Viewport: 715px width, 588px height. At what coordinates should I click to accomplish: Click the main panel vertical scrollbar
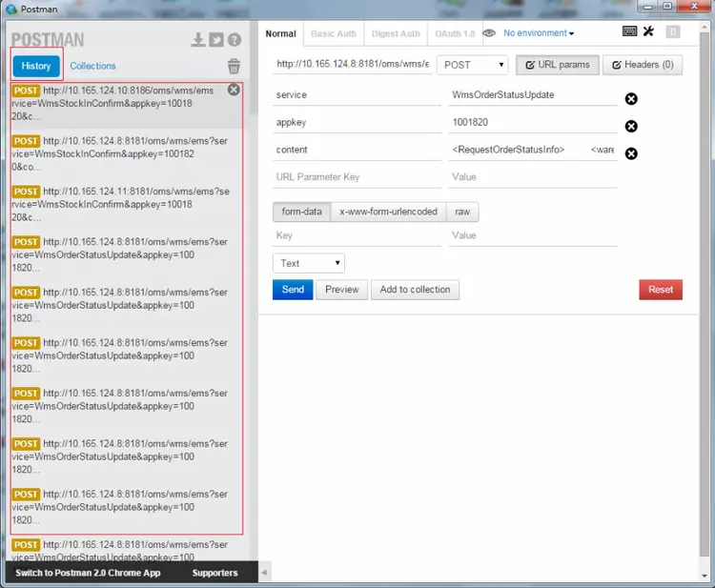[705, 292]
